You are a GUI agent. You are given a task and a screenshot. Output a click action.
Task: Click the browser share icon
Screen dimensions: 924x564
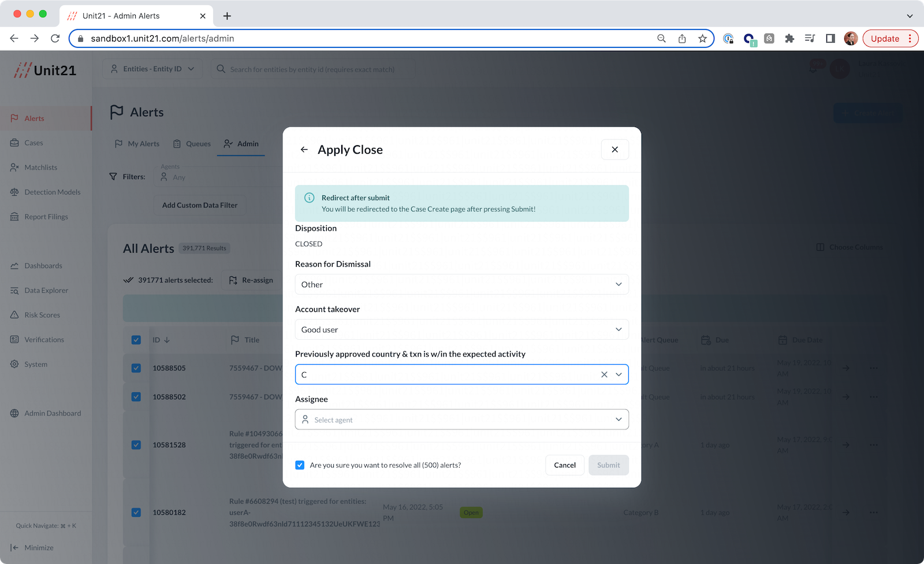click(x=682, y=39)
